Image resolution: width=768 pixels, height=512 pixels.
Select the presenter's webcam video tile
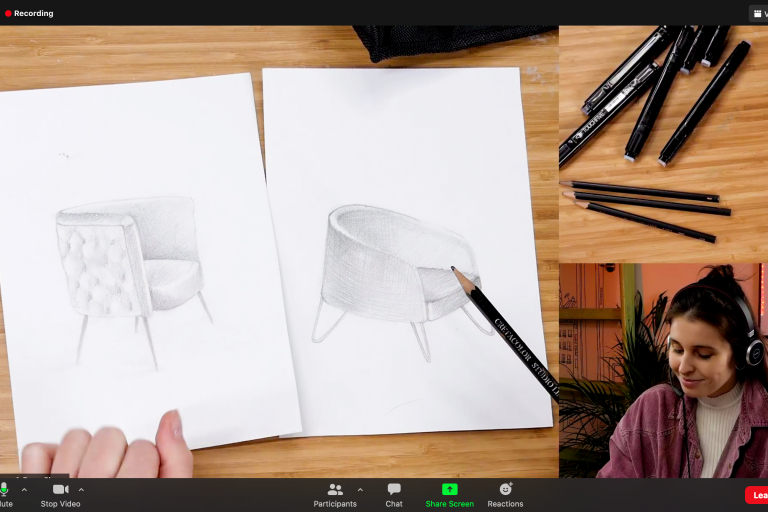pyautogui.click(x=663, y=370)
